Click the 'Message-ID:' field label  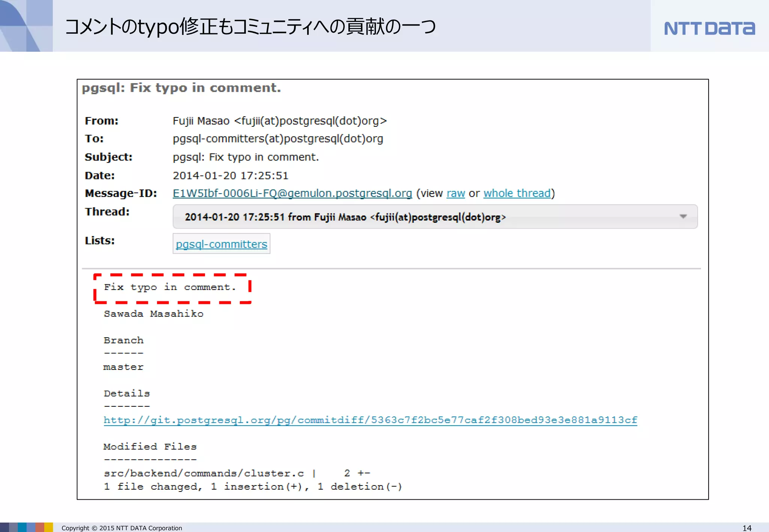pos(121,194)
